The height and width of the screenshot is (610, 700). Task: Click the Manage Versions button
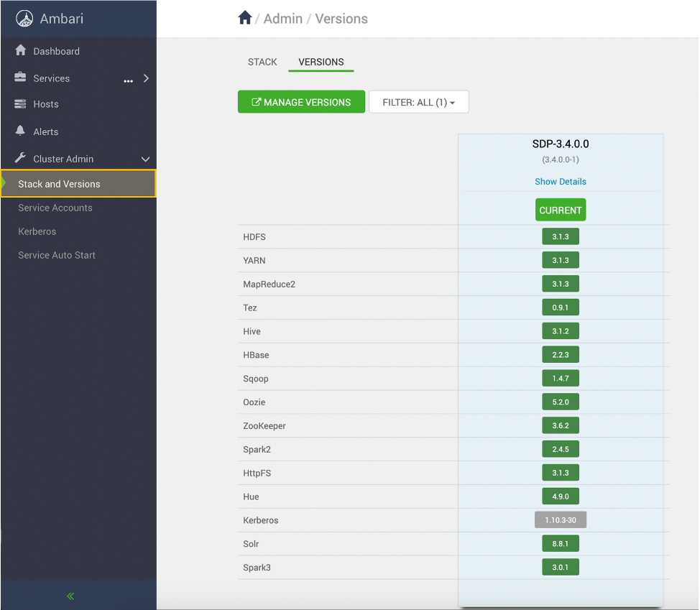[x=301, y=102]
